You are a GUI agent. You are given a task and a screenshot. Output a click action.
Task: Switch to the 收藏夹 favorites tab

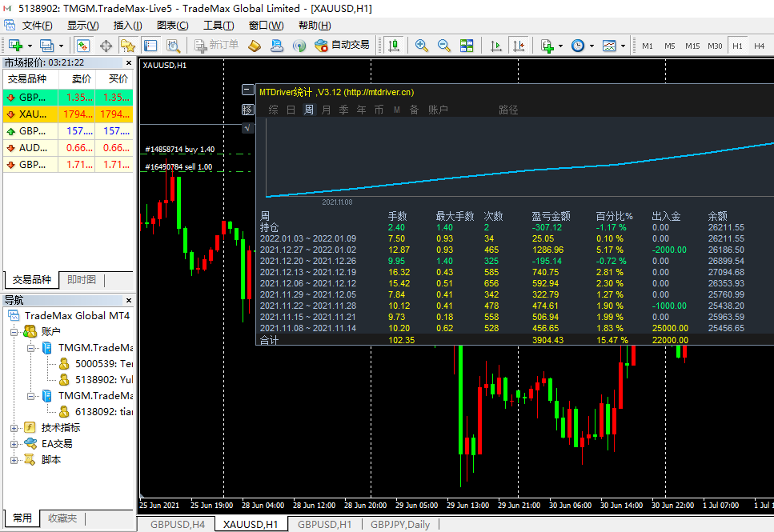click(62, 518)
